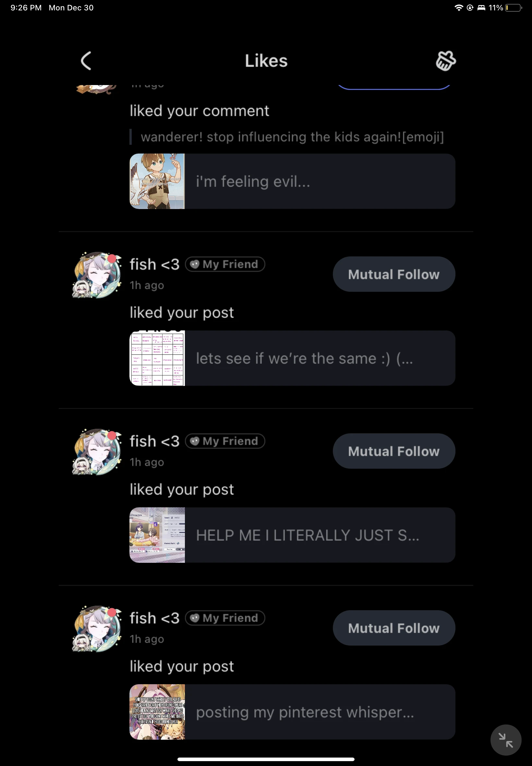Tap the bingo grid post thumbnail
Screen dimensions: 532x766
coord(157,358)
